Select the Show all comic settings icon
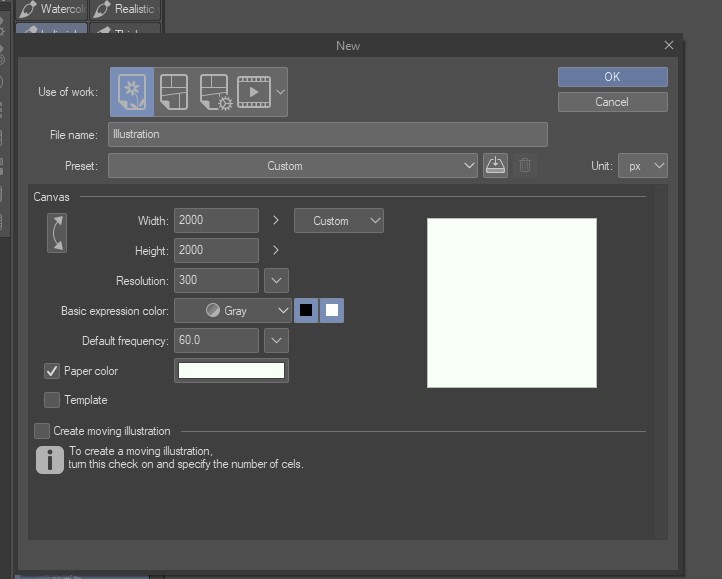 (x=215, y=92)
